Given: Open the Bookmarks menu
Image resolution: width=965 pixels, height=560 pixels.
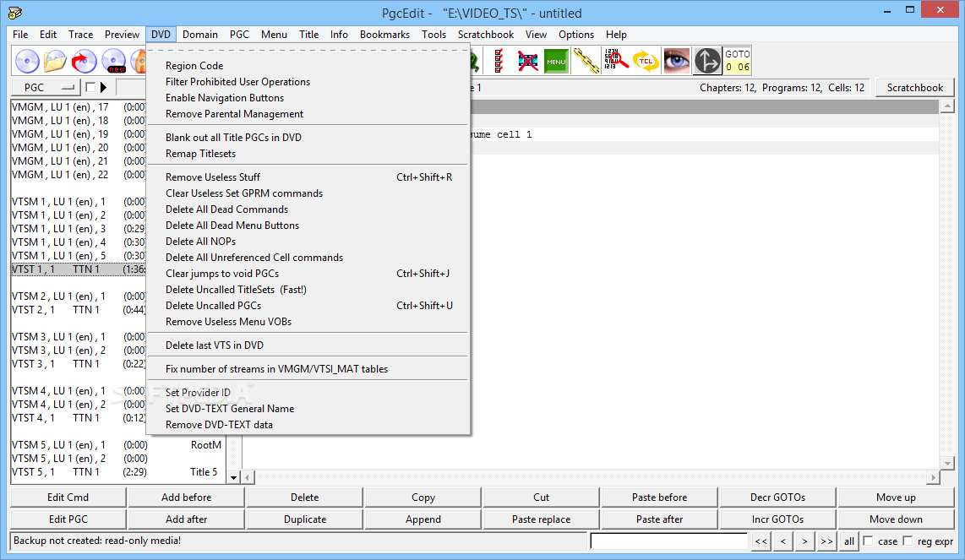Looking at the screenshot, I should (x=384, y=35).
